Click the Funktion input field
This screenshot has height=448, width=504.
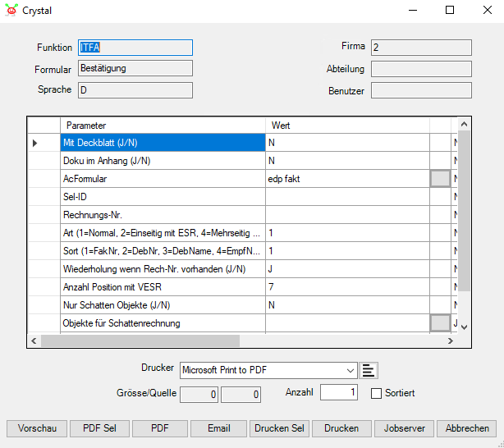[135, 48]
